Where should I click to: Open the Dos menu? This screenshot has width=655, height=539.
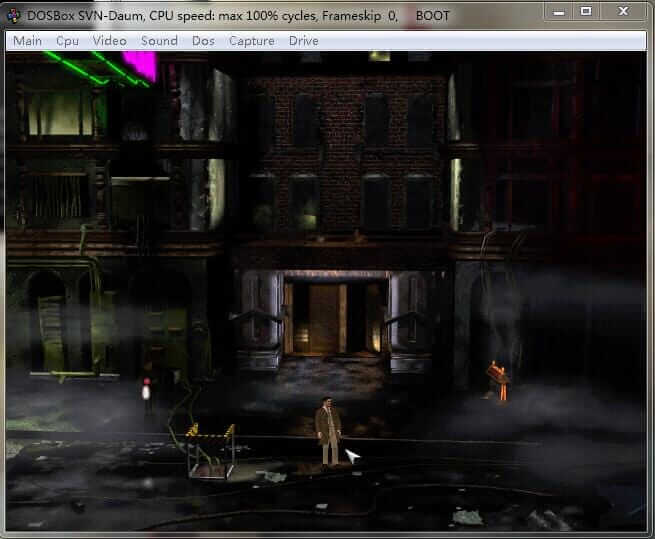click(203, 41)
